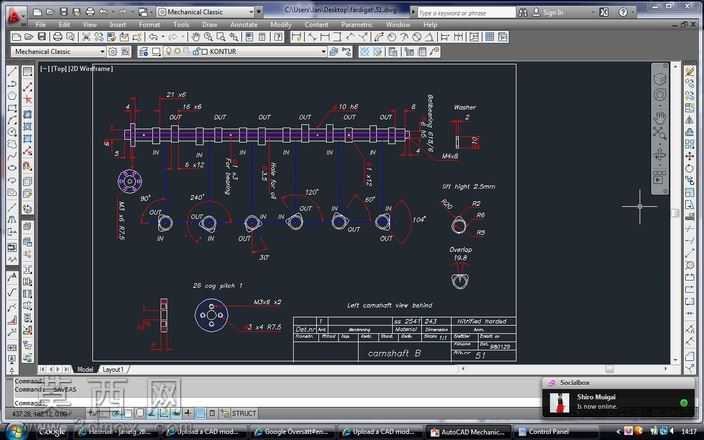
Task: Click the Radius Dimension icon in the Dimension toolbar
Action: click(392, 37)
